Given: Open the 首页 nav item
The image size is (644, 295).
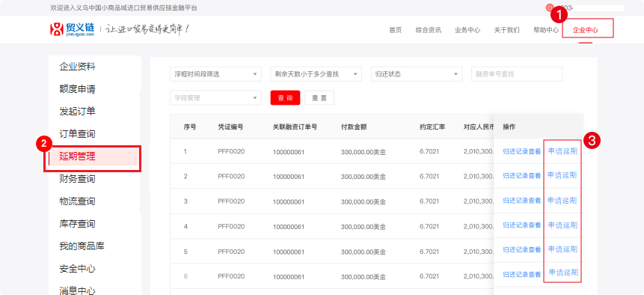Looking at the screenshot, I should pyautogui.click(x=395, y=30).
